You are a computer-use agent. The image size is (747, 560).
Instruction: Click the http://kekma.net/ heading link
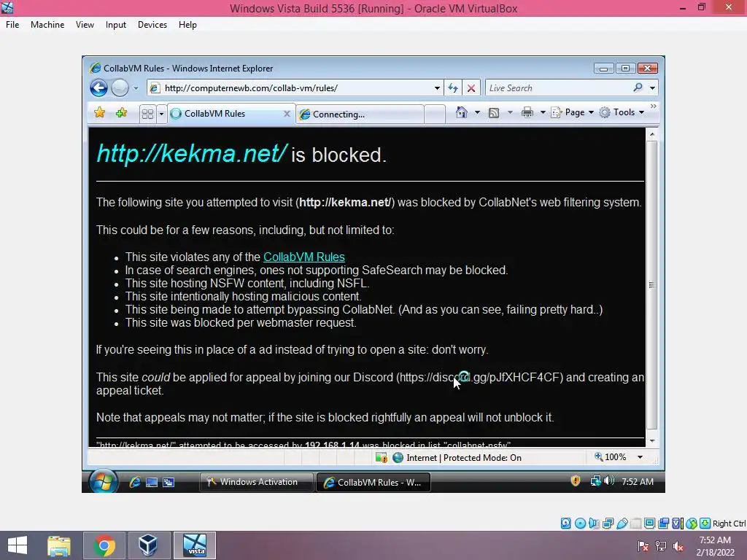pos(192,153)
